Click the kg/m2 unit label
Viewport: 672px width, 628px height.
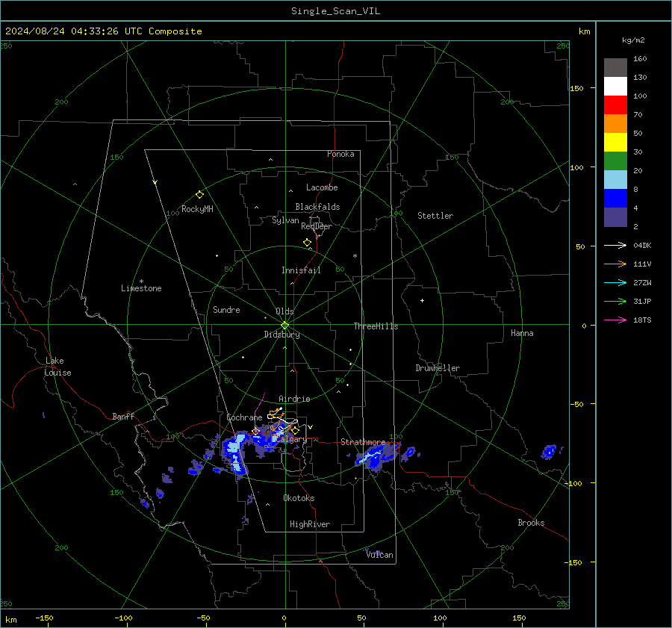[x=633, y=40]
